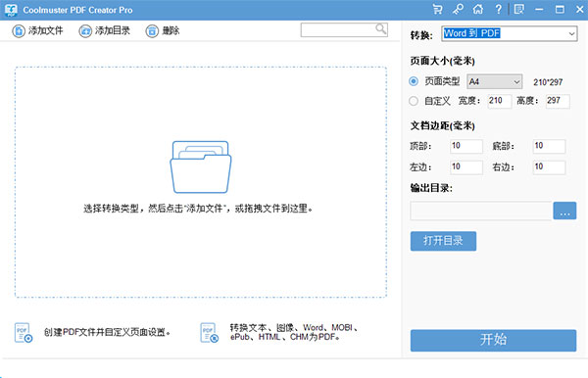Click the Delete trash icon in toolbar
The image size is (588, 378).
coord(152,31)
